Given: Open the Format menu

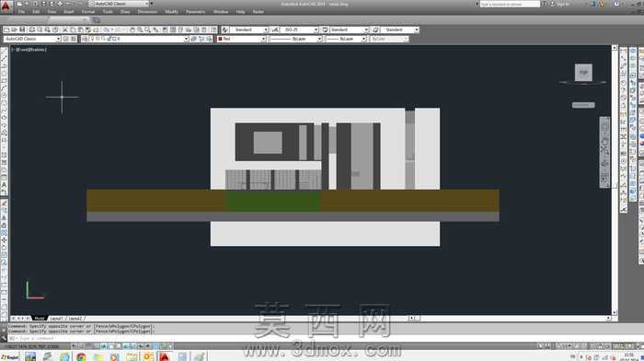Looking at the screenshot, I should pyautogui.click(x=88, y=12).
